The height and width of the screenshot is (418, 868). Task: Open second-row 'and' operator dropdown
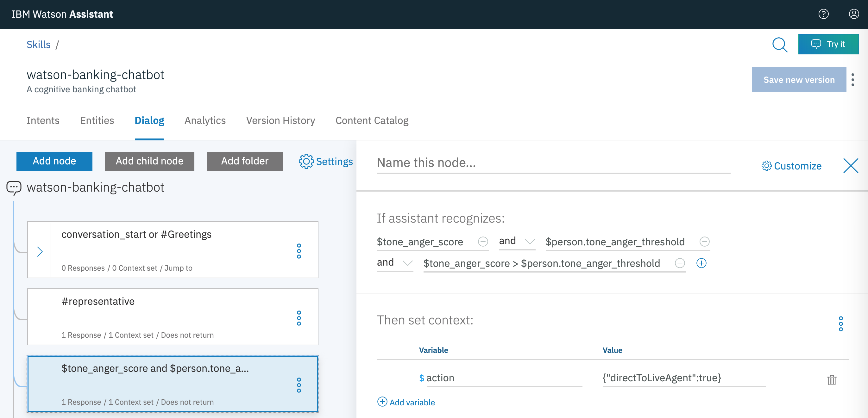(394, 263)
